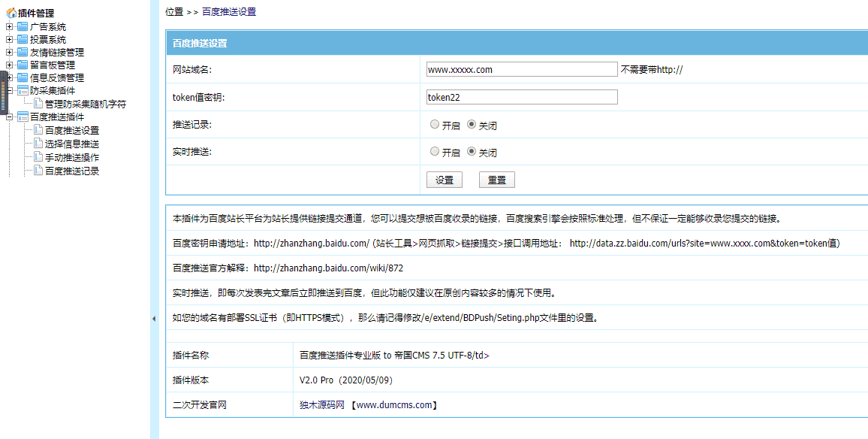Viewport: 868px width, 439px height.
Task: Select 关闭 for 实时推送
Action: click(471, 151)
